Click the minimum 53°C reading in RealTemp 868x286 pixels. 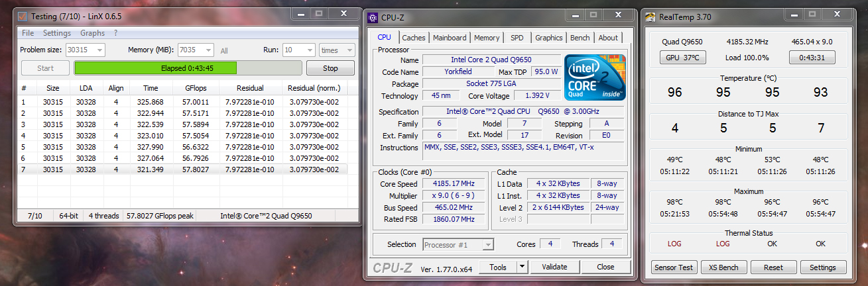point(772,160)
